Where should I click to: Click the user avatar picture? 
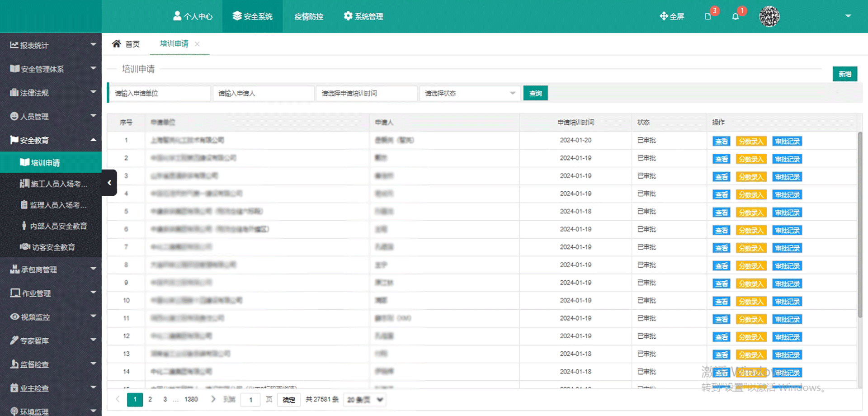[769, 17]
